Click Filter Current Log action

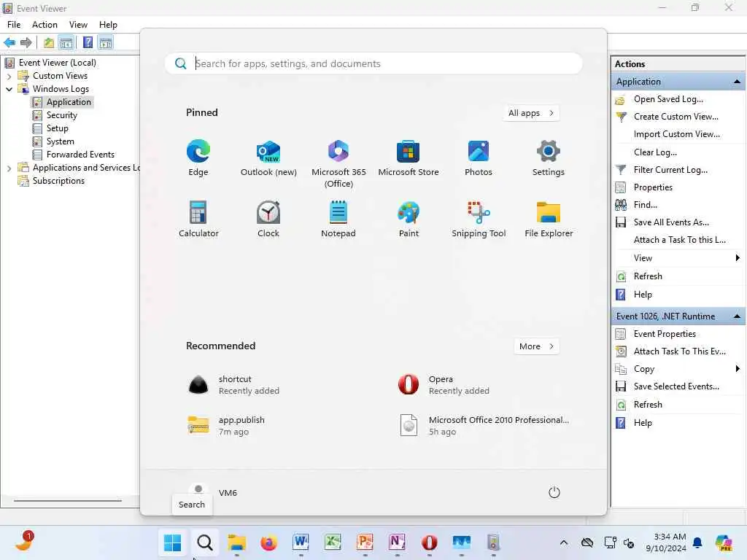coord(670,170)
